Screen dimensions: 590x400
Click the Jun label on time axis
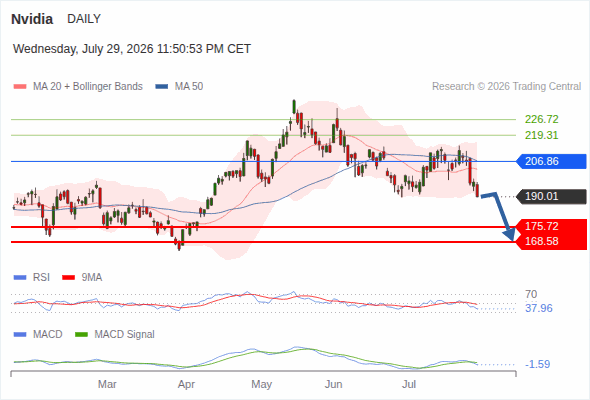(333, 385)
